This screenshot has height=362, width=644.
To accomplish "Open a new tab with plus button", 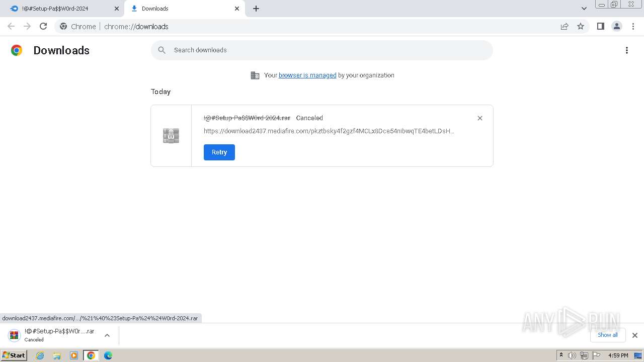I will pyautogui.click(x=256, y=9).
